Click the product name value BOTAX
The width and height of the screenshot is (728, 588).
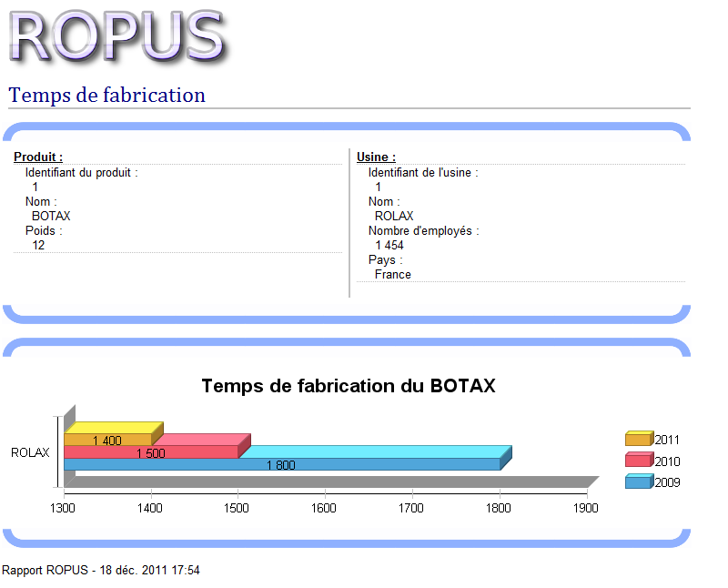[x=51, y=216]
